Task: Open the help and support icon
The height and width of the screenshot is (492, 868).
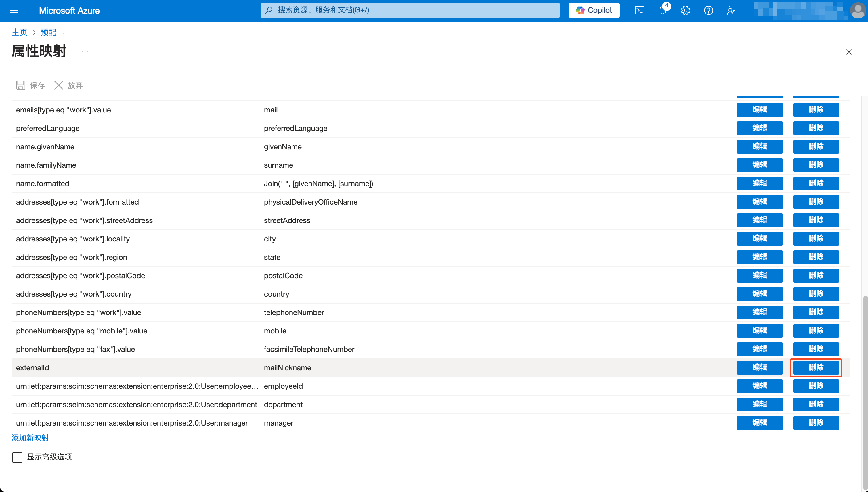Action: (x=708, y=10)
